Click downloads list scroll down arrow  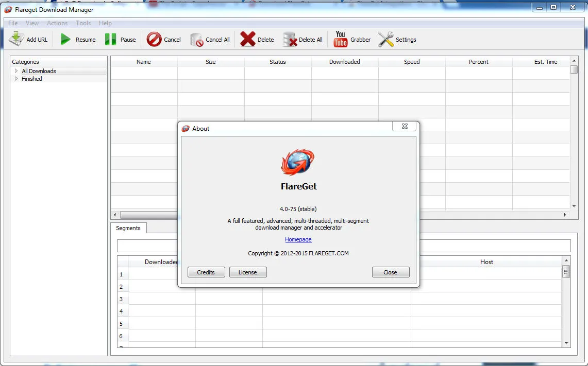pyautogui.click(x=574, y=206)
